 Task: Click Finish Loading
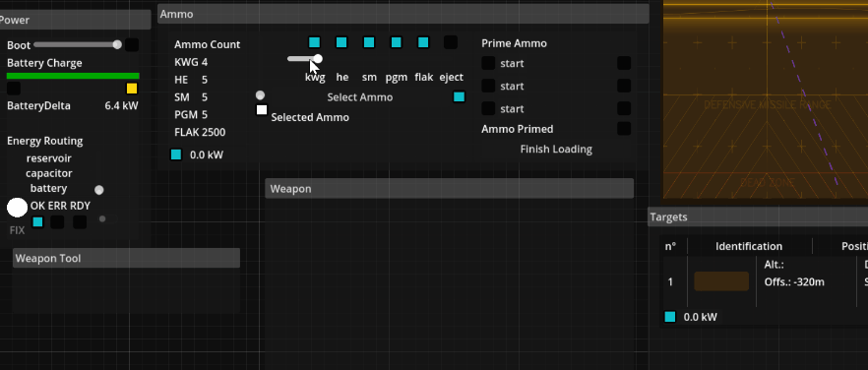point(556,149)
